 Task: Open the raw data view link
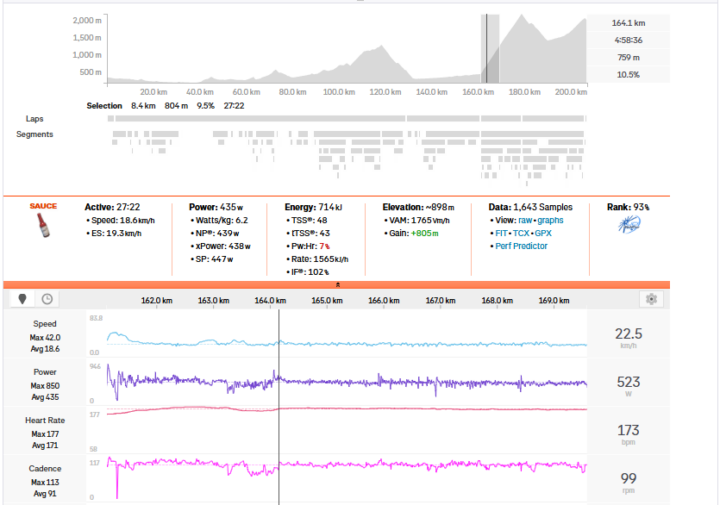[x=527, y=219]
